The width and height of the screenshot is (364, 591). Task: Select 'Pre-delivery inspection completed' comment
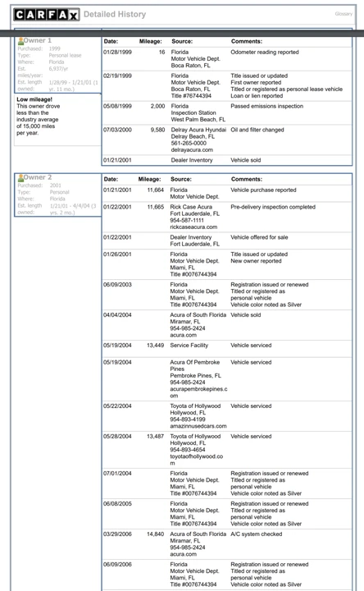273,208
